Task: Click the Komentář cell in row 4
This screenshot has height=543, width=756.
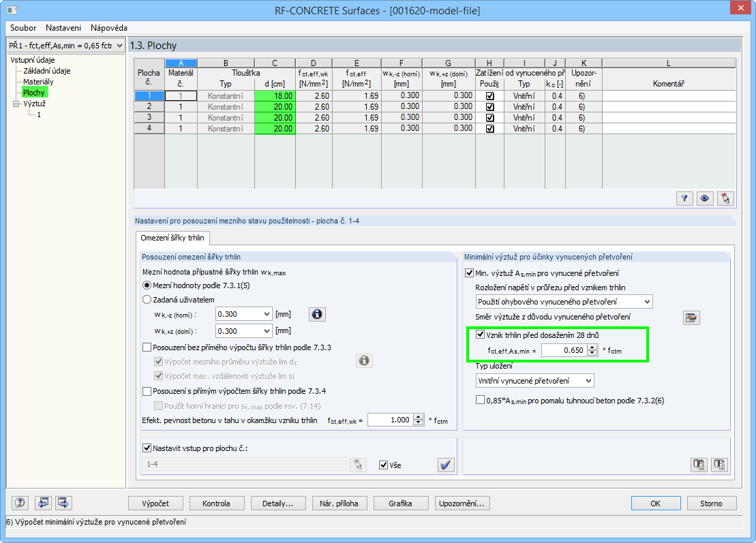Action: point(669,129)
